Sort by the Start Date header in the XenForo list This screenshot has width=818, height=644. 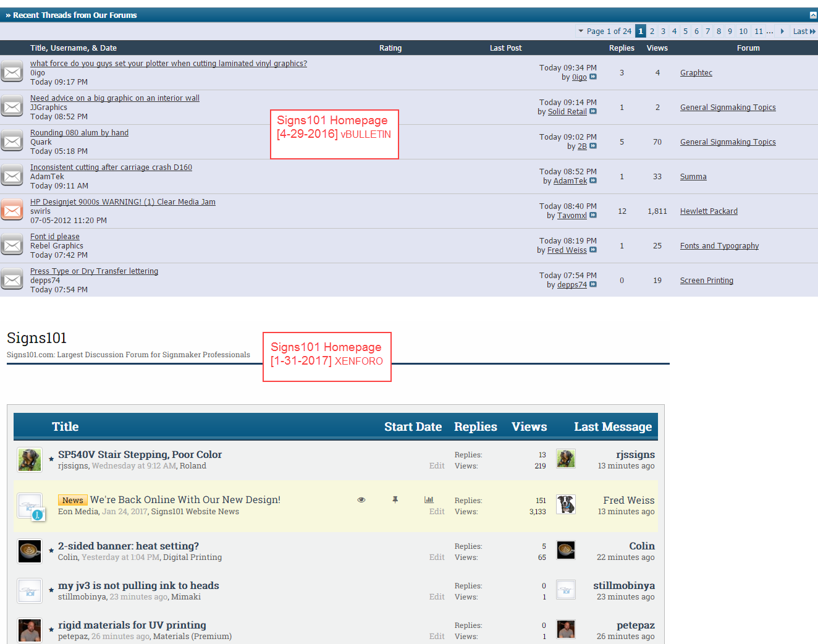click(x=413, y=426)
